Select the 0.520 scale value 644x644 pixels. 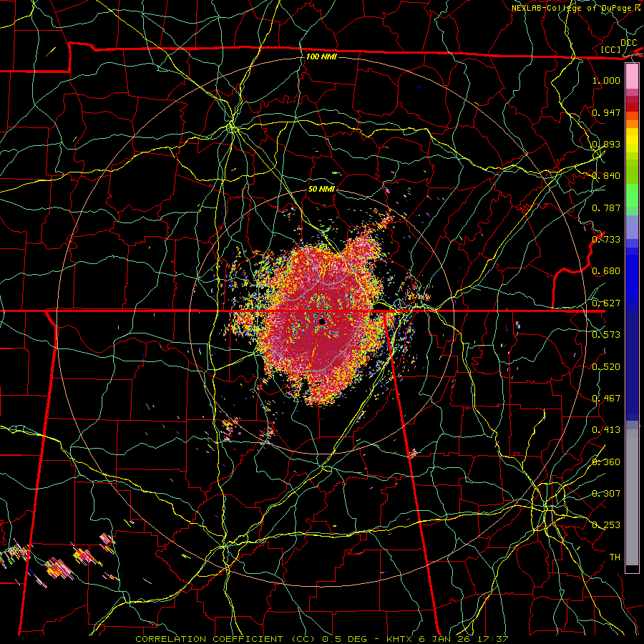[x=606, y=367]
